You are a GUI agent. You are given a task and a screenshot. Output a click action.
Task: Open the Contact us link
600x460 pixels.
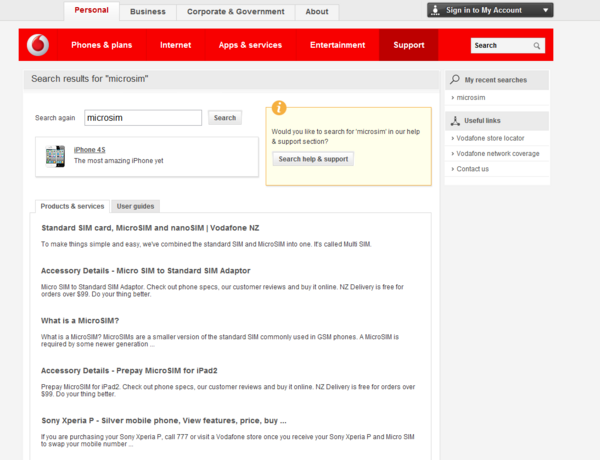tap(473, 169)
